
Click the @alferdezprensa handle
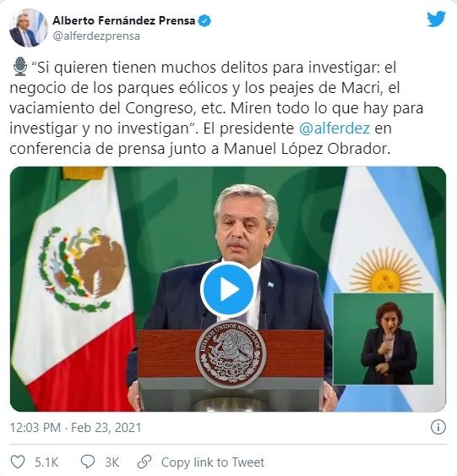point(96,36)
